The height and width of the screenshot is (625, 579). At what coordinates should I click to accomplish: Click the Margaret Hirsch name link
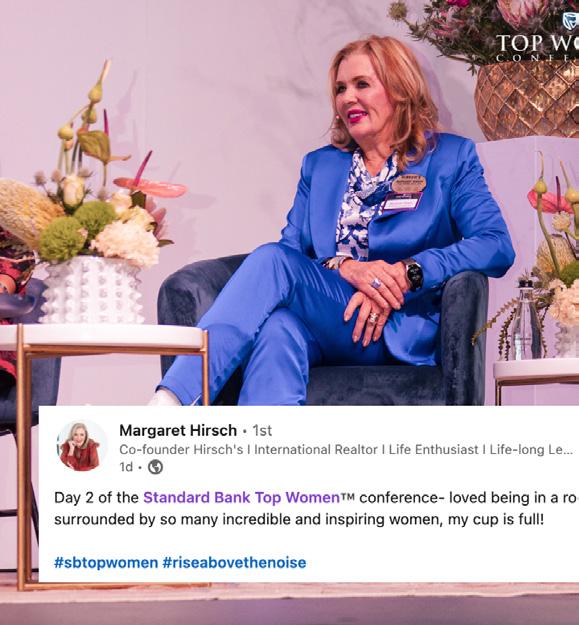178,430
